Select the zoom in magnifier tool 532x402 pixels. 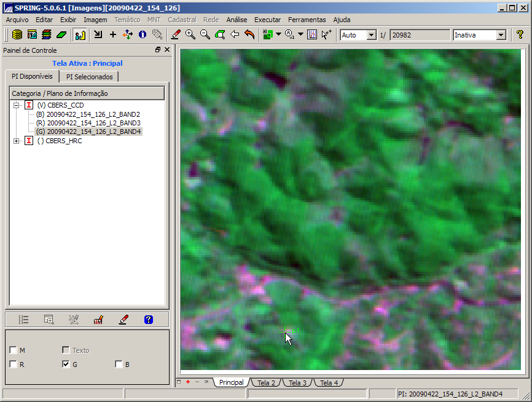coord(190,35)
